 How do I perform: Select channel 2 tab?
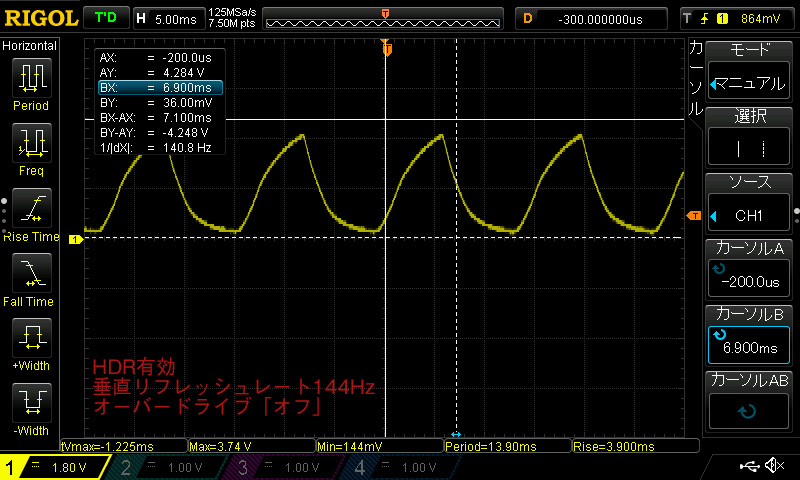(166, 467)
